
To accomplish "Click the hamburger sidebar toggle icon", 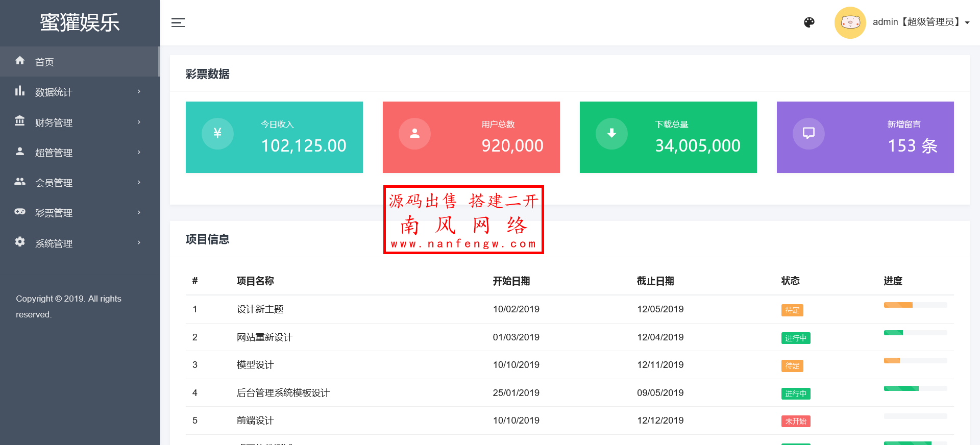I will tap(178, 22).
